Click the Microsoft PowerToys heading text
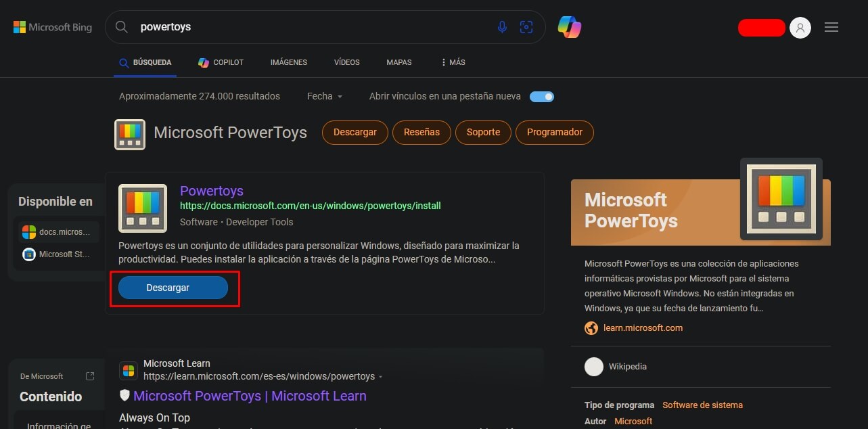This screenshot has width=868, height=429. [x=230, y=133]
